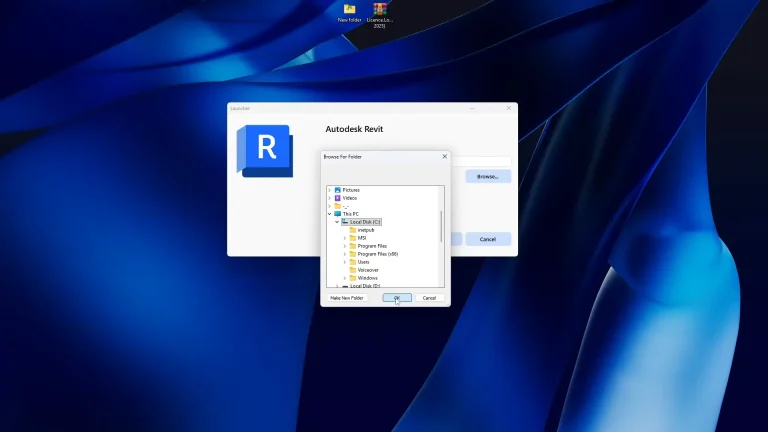Confirm folder selection with OK
The height and width of the screenshot is (432, 768).
(x=397, y=298)
